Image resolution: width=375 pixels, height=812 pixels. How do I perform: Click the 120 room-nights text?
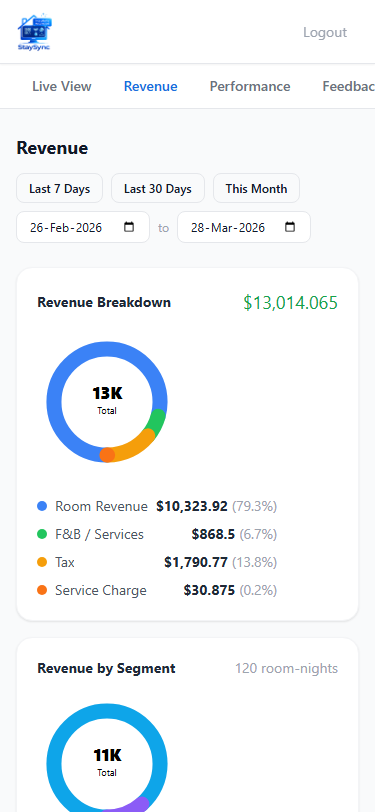[286, 668]
